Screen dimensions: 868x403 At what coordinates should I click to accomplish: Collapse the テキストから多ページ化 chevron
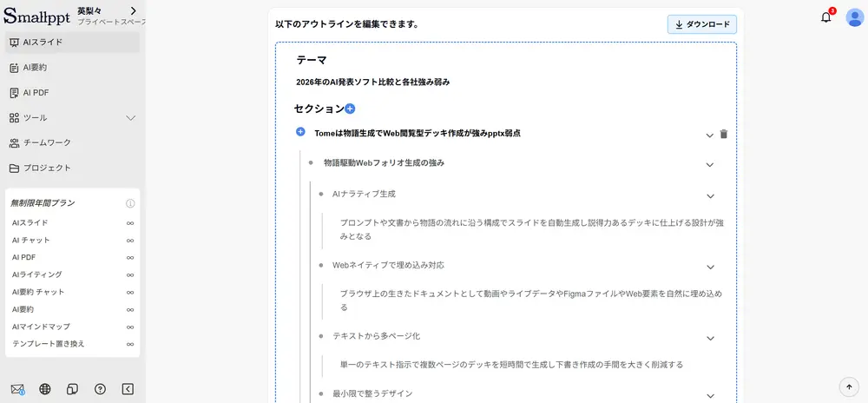click(x=711, y=338)
